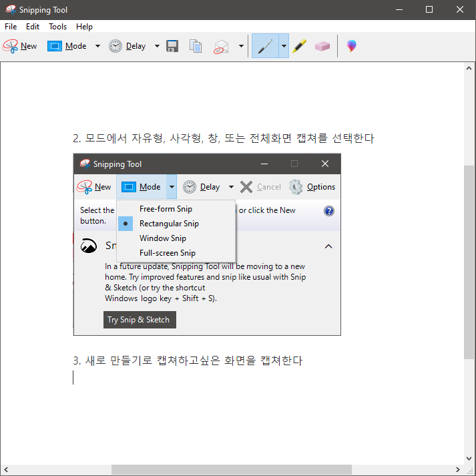Click the vertical scrollbar down arrow

(x=469, y=459)
